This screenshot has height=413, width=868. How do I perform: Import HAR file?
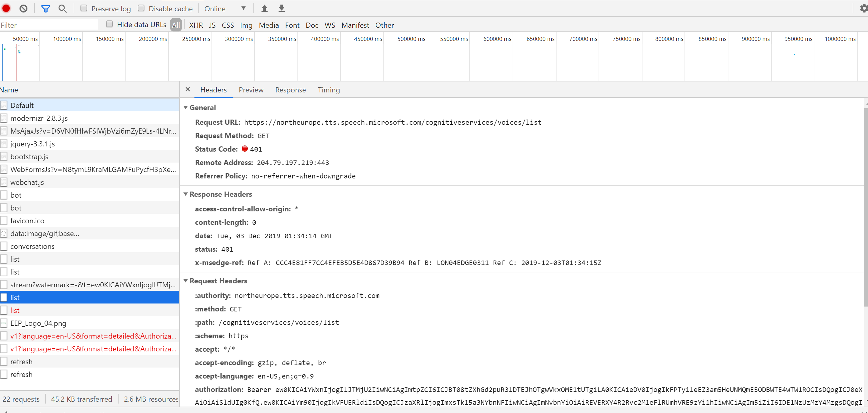[264, 8]
